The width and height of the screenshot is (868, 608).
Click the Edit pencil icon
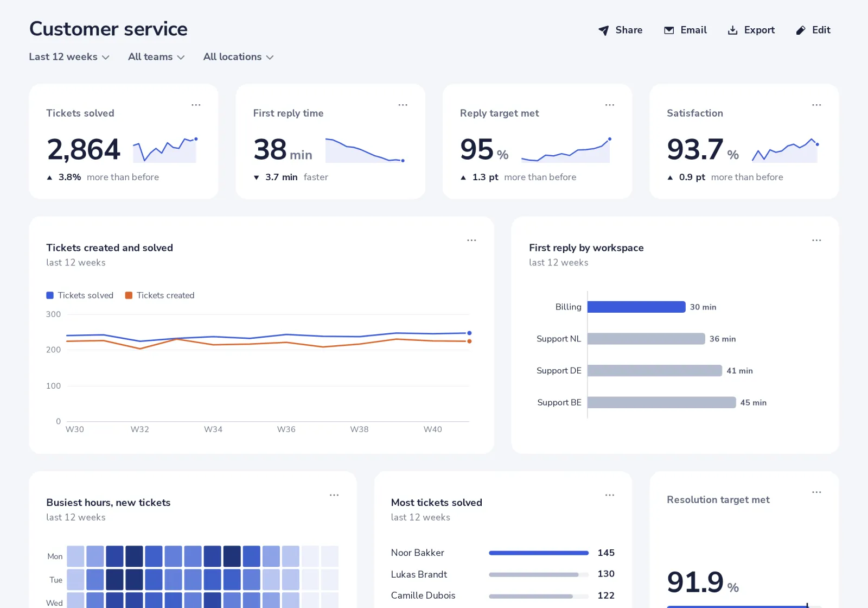click(x=801, y=30)
